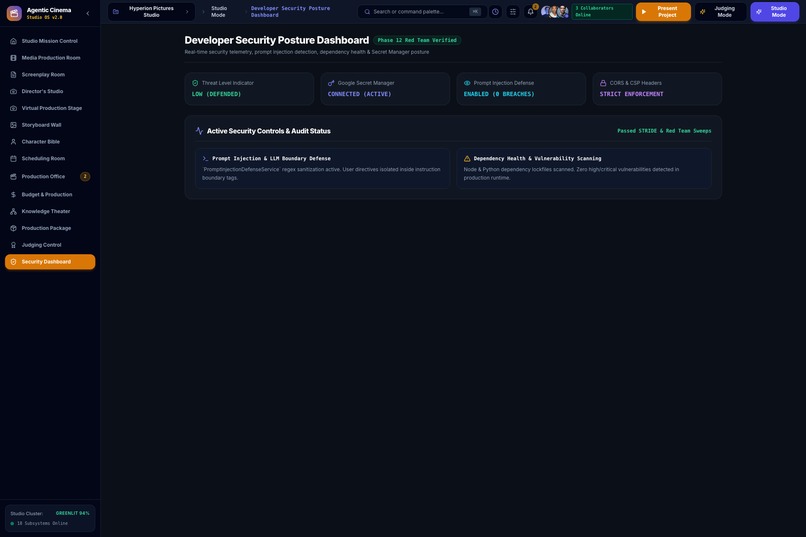Expand the Hyperion Pictures Studio breadcrumb chevron
Viewport: 806px width, 537px height.
[187, 12]
